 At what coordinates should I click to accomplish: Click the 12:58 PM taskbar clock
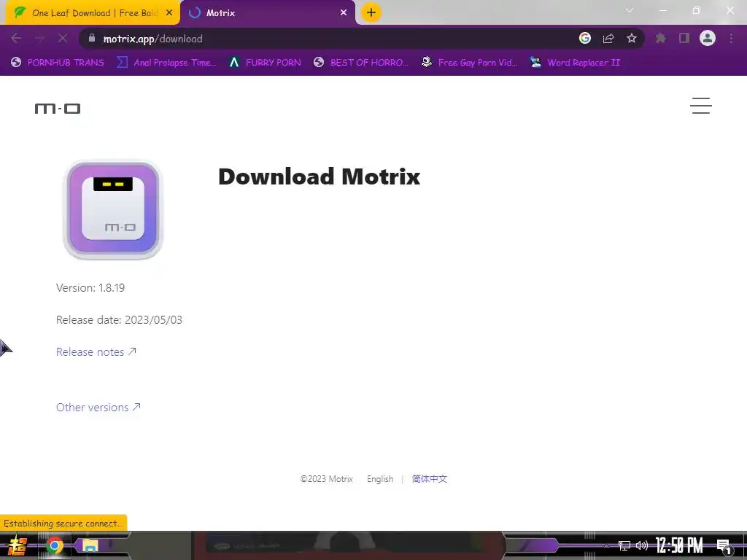[x=679, y=545]
